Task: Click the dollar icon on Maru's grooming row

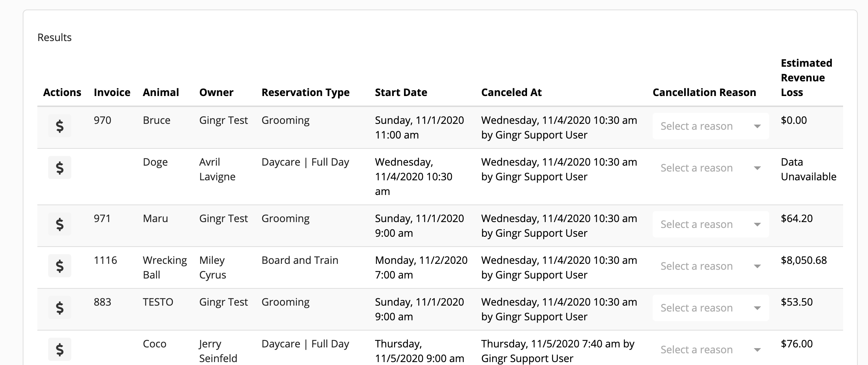Action: [x=59, y=224]
